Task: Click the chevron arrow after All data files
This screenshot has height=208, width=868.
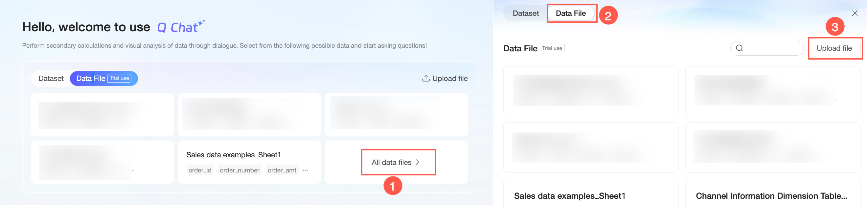Action: coord(418,162)
